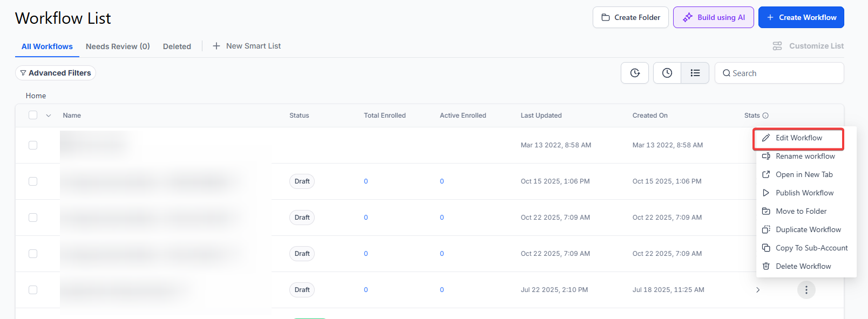Viewport: 868px width, 319px height.
Task: Switch to Needs Review tab
Action: click(118, 46)
